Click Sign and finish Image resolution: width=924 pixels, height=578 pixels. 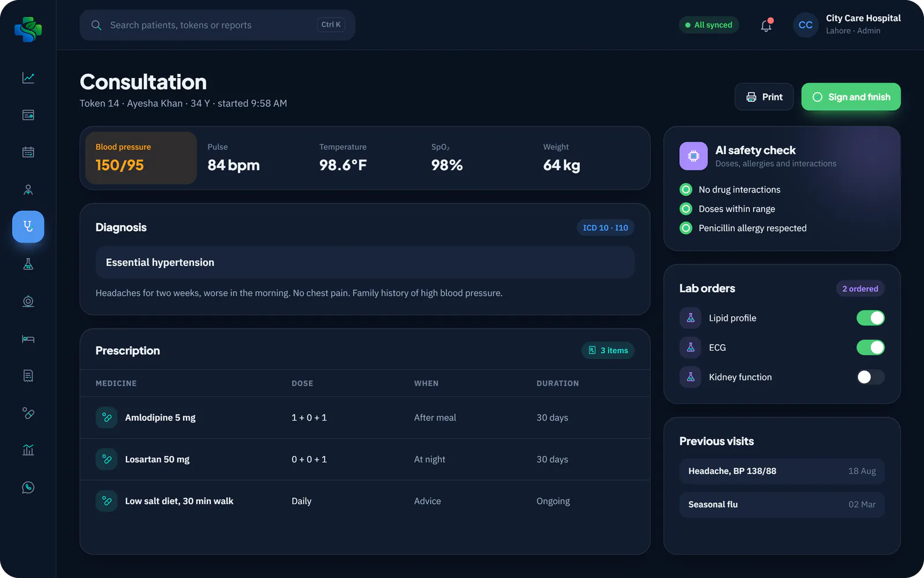[851, 97]
